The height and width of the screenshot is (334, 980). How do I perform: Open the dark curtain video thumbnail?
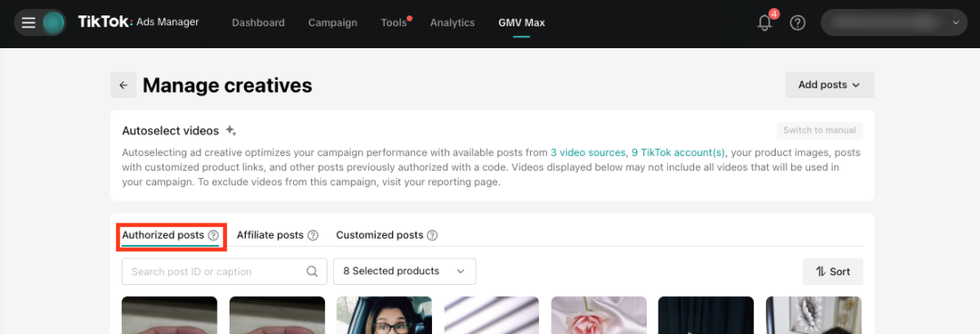pos(706,315)
